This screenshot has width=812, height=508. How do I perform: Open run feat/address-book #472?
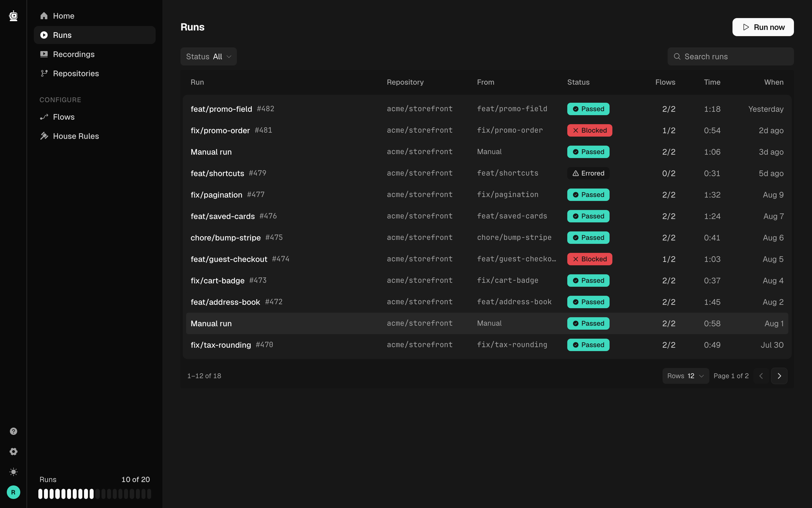(487, 302)
